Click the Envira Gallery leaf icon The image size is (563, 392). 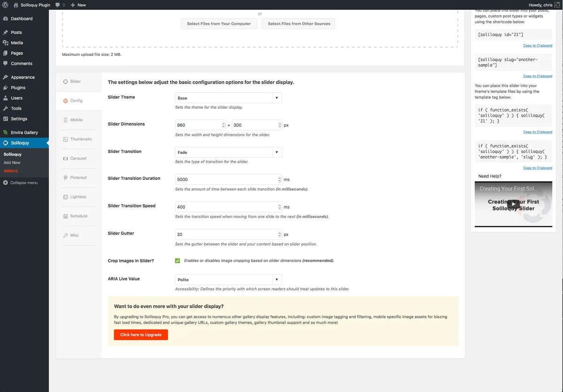(x=5, y=133)
